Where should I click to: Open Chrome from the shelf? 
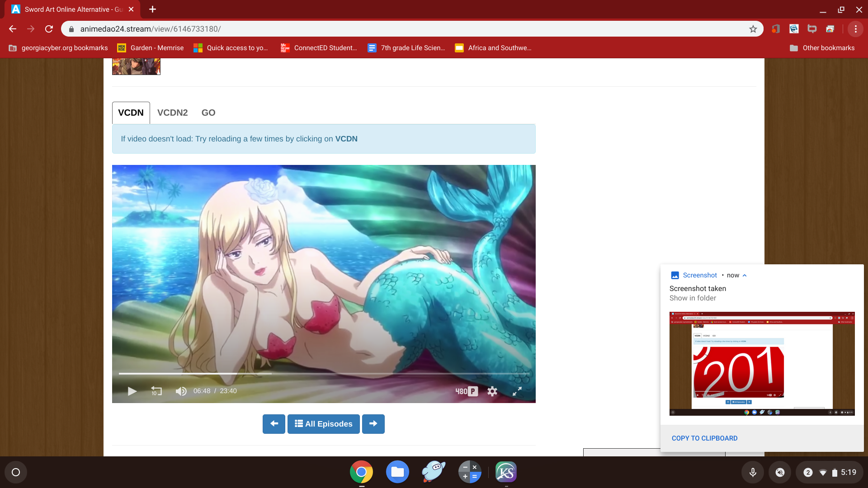361,472
